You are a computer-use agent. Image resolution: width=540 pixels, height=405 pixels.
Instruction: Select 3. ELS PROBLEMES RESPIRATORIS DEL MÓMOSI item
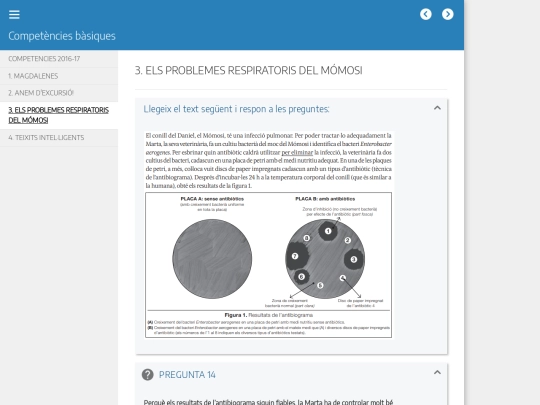pyautogui.click(x=59, y=115)
